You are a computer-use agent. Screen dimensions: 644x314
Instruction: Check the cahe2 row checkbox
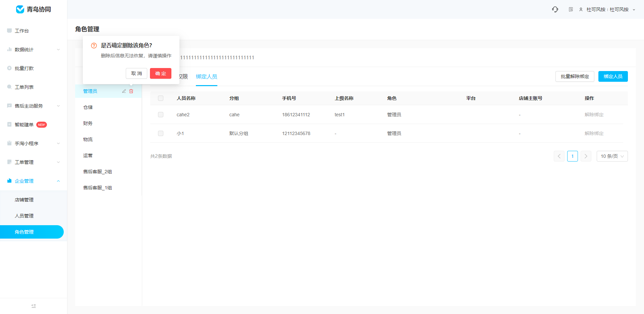pos(161,115)
